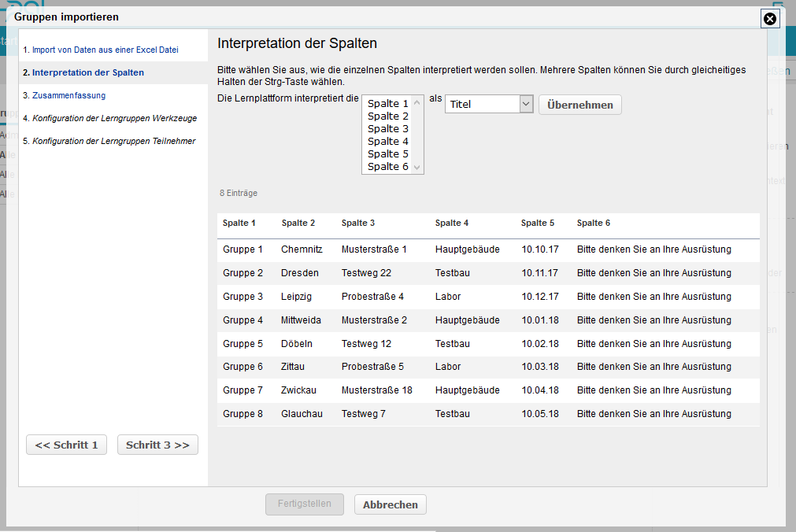Image resolution: width=796 pixels, height=532 pixels.
Task: Close the Gruppen importieren dialog
Action: 770,19
